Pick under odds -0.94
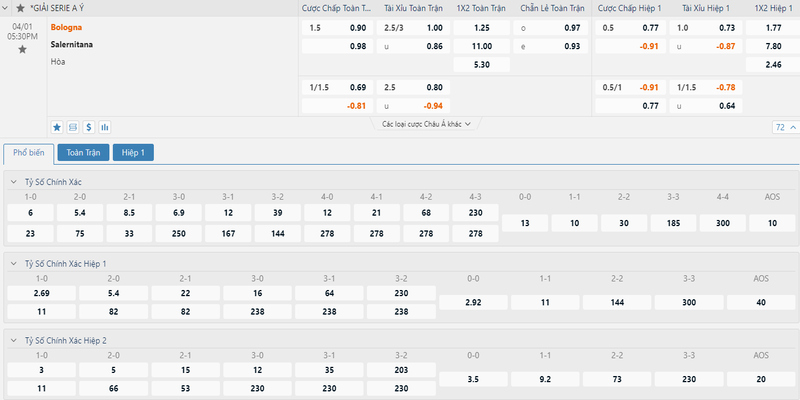 pyautogui.click(x=413, y=106)
